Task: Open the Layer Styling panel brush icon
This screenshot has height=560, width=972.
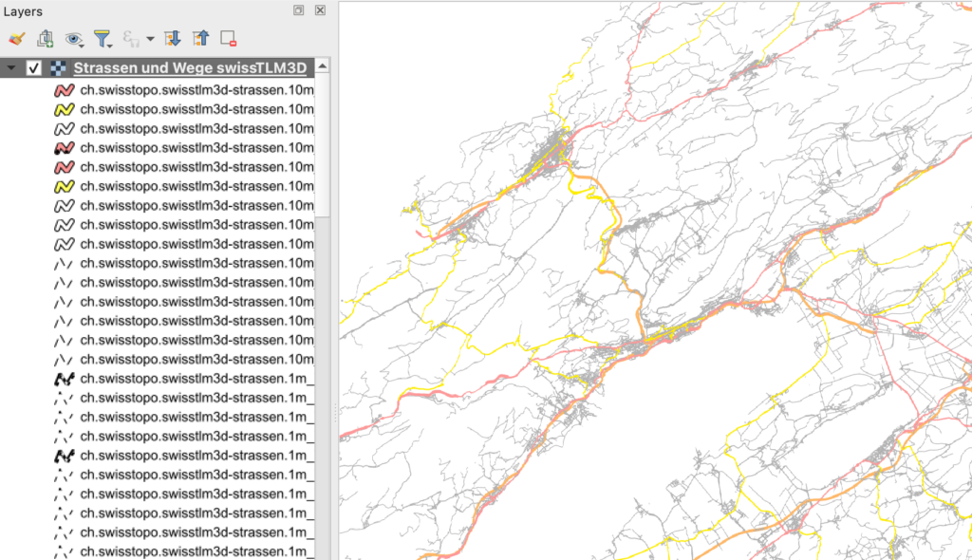Action: point(15,39)
